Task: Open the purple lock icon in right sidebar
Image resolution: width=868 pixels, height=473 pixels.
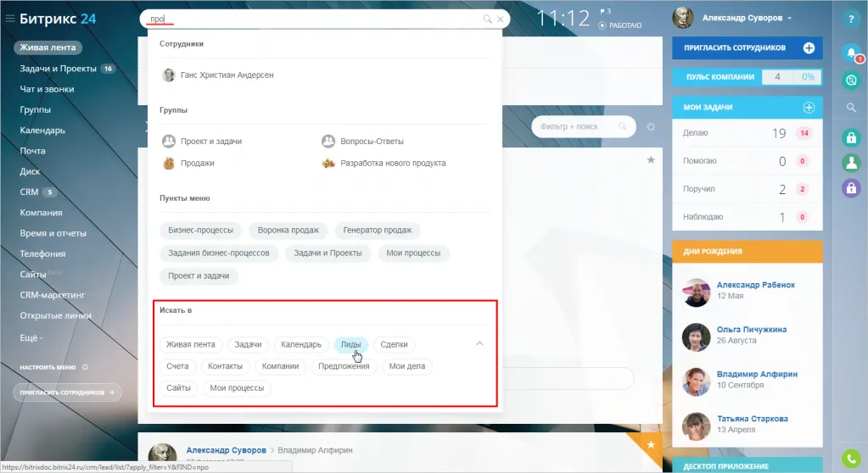Action: [851, 189]
